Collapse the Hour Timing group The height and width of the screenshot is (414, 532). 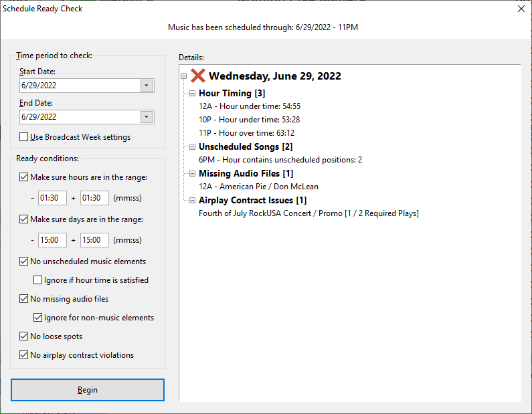[x=192, y=93]
